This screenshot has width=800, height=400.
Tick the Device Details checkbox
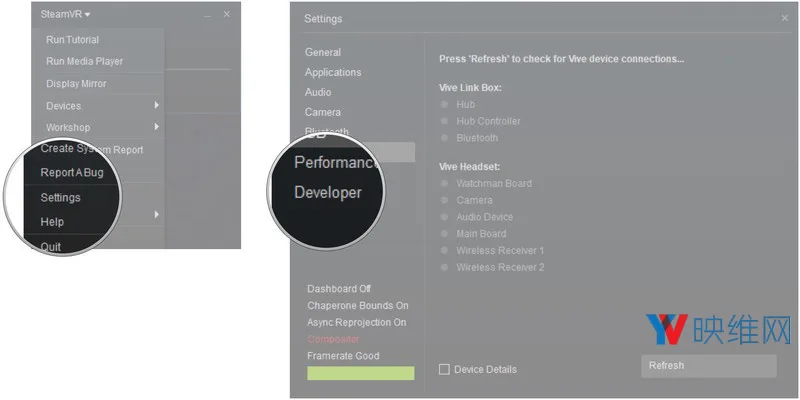[444, 369]
